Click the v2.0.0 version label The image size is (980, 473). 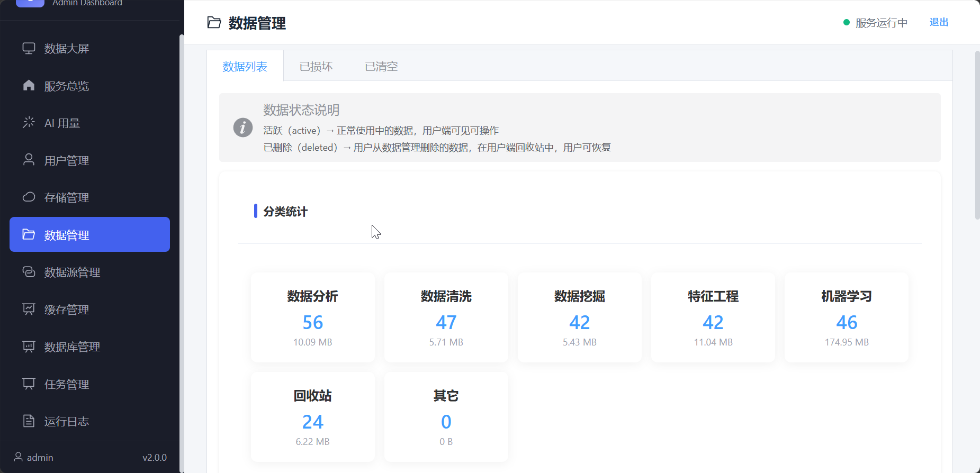pos(155,457)
